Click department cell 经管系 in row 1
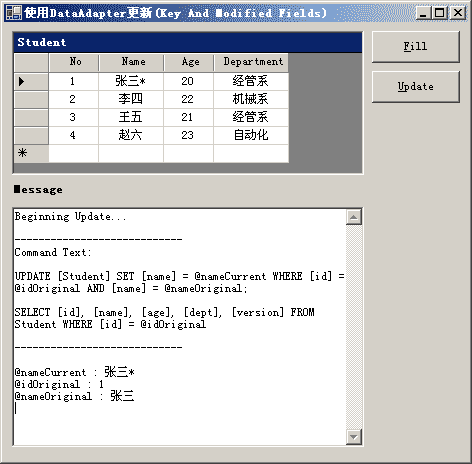 [x=251, y=81]
